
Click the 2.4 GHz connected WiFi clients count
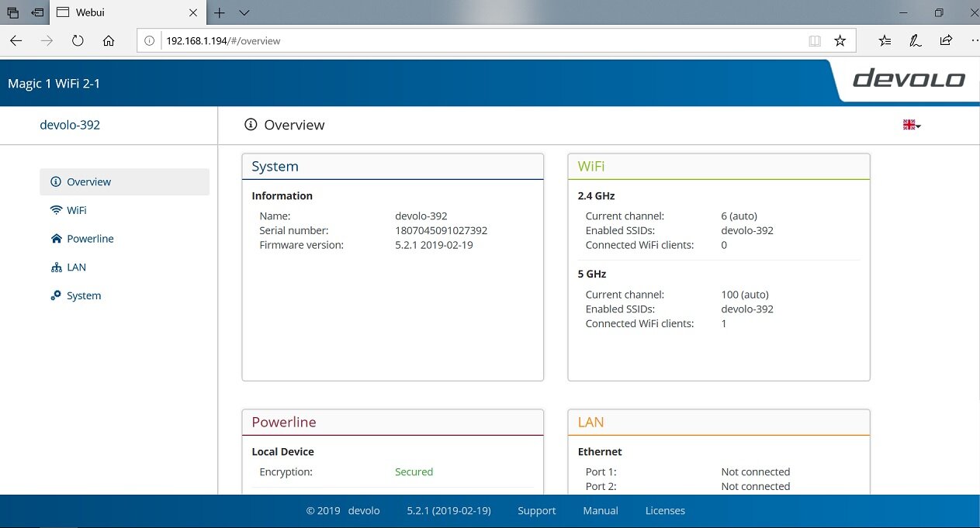tap(724, 246)
